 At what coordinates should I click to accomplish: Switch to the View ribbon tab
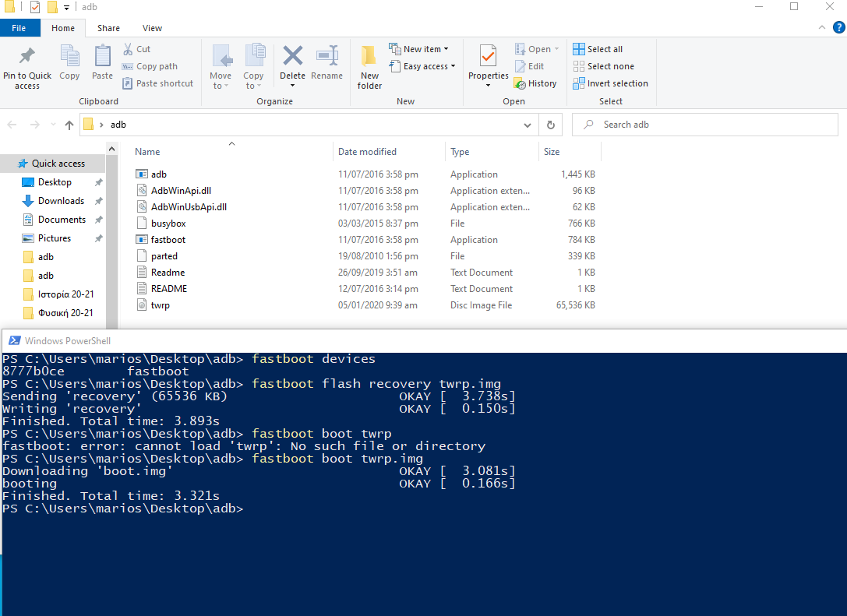pos(152,28)
